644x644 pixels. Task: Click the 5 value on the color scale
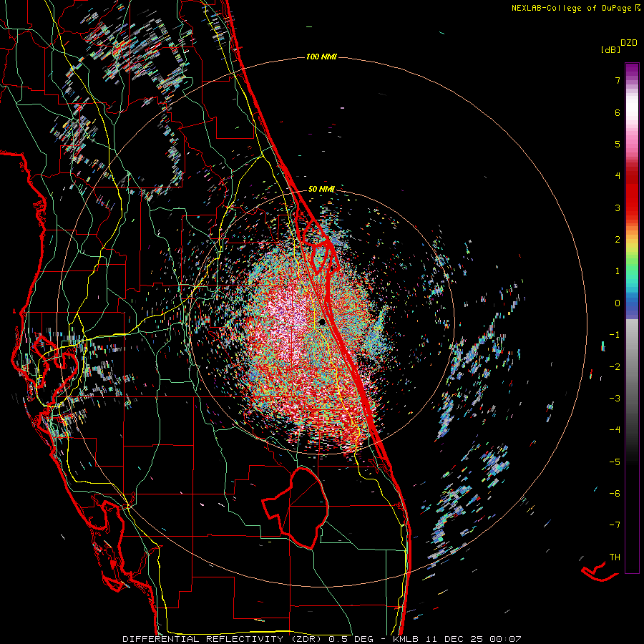(618, 144)
